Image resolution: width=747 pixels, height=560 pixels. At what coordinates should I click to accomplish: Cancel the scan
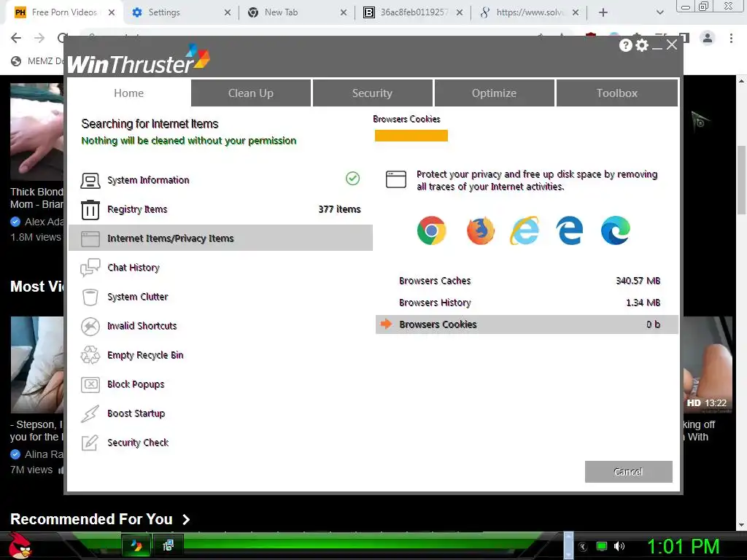628,472
